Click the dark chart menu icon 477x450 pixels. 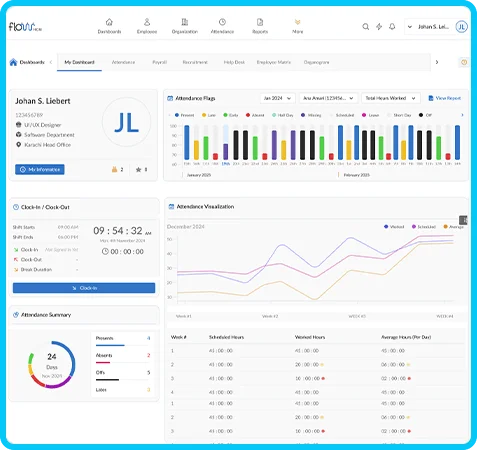pos(463,220)
